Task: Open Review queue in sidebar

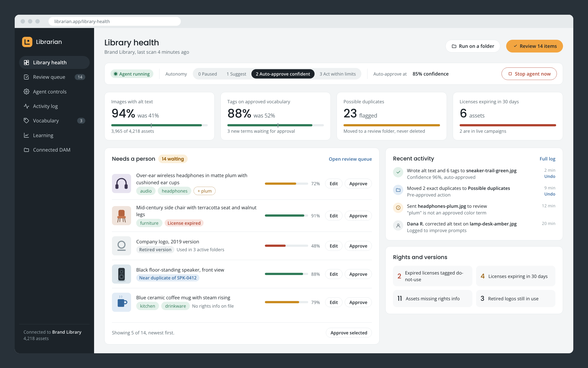Action: coord(54,77)
